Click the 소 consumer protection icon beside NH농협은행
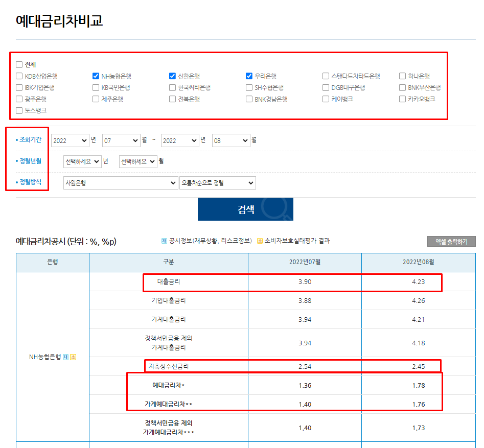Viewport: 484px width, 448px height. [x=73, y=357]
